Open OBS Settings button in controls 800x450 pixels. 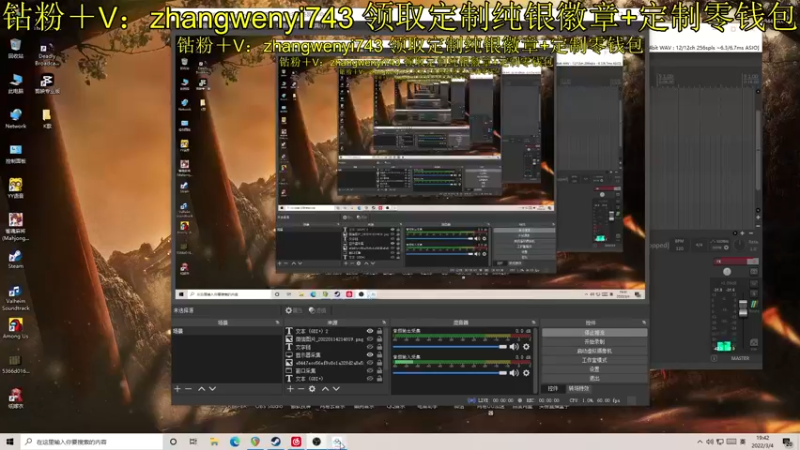594,369
